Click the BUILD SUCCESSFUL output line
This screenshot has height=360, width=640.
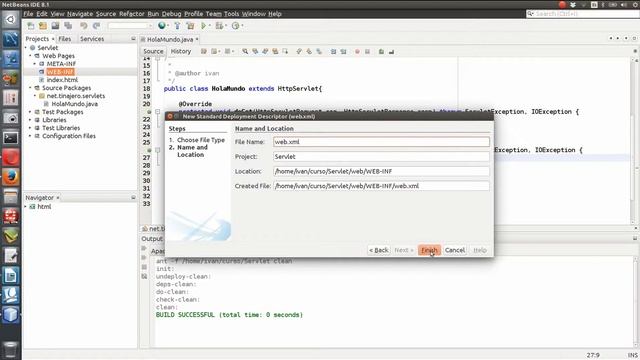point(229,315)
